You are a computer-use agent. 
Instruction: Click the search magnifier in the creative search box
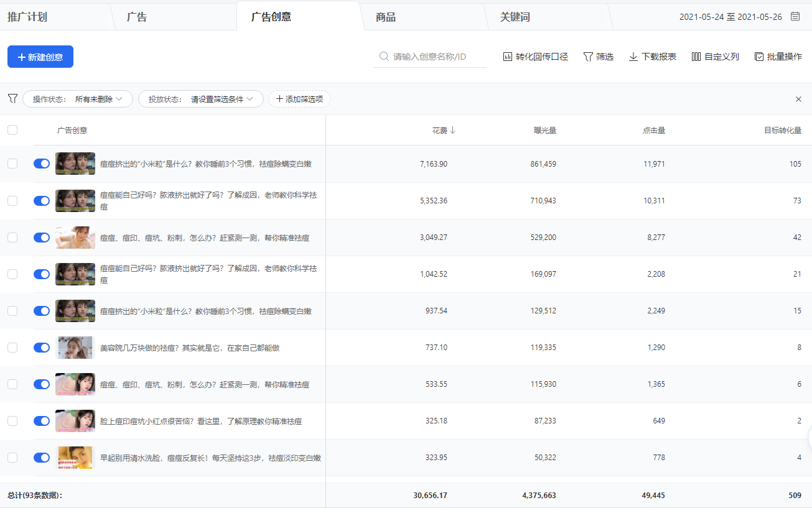[383, 56]
